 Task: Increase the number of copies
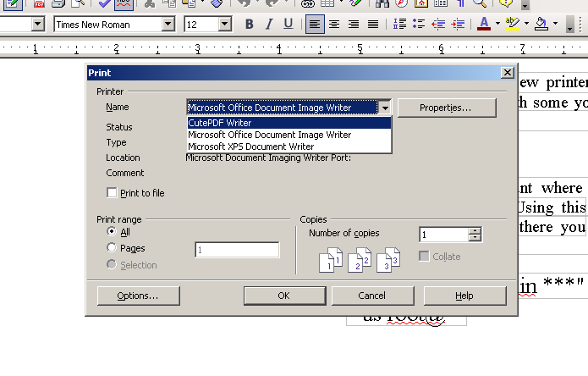coord(475,231)
